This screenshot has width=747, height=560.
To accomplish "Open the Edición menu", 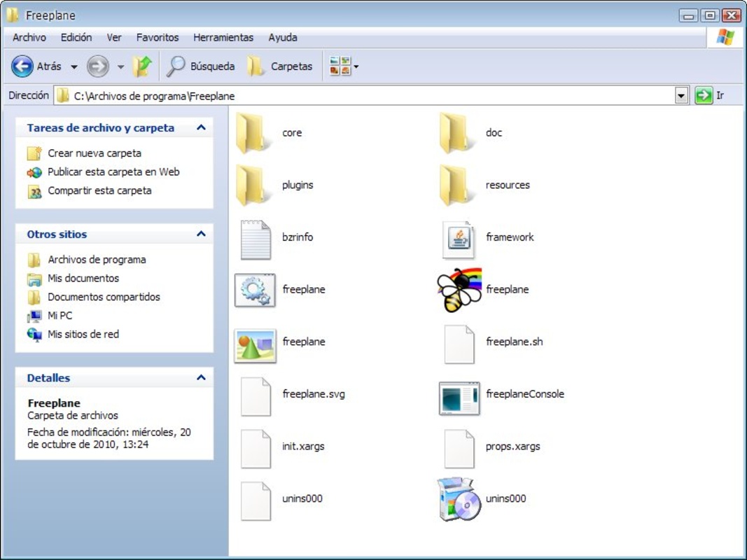I will 76,37.
